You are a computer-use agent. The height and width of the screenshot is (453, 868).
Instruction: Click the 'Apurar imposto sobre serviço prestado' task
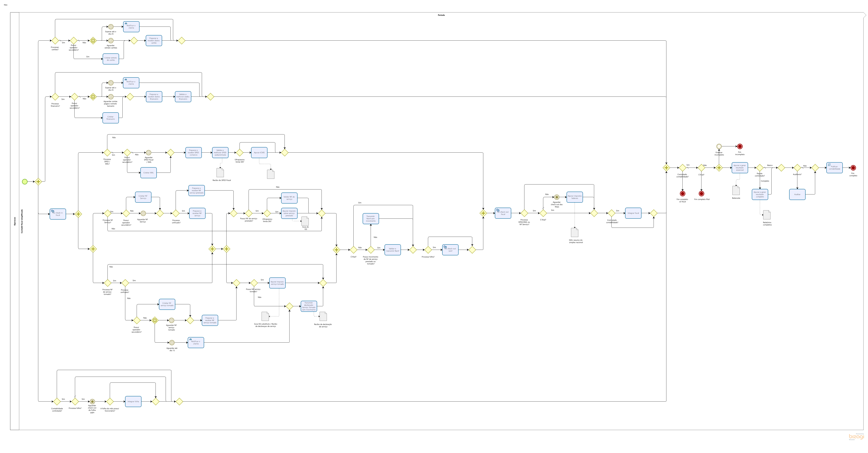click(290, 214)
